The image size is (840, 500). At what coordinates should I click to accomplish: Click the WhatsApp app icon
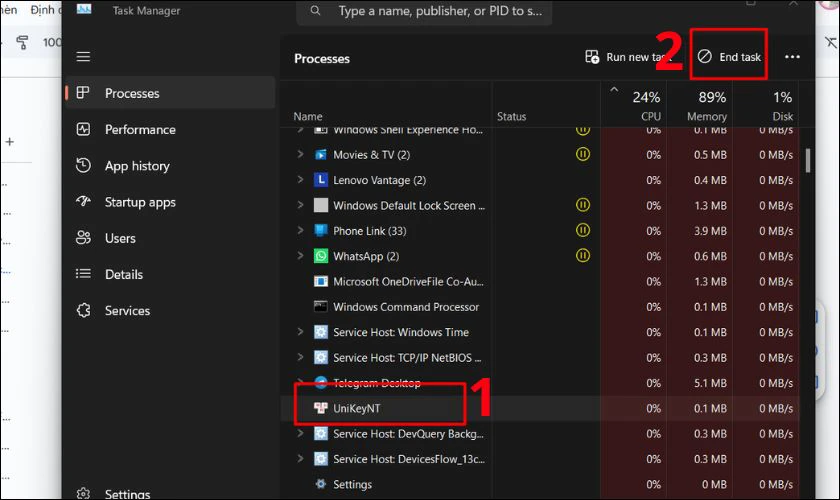coord(320,256)
